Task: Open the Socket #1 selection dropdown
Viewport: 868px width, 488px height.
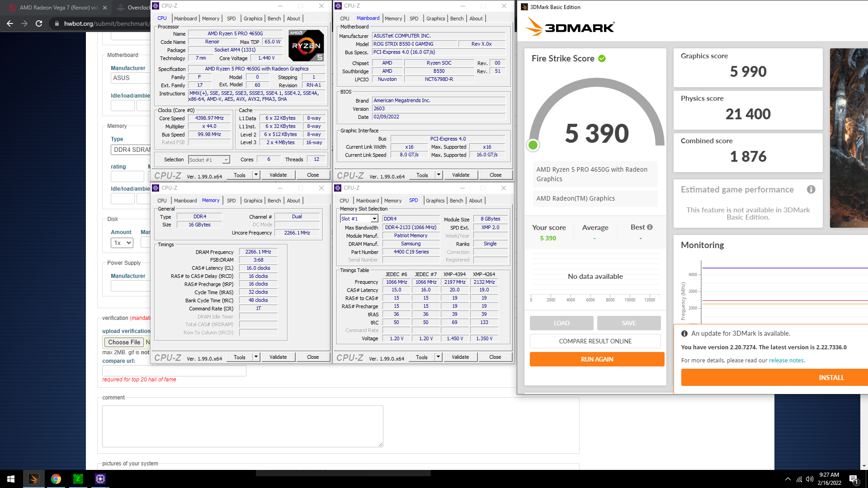Action: point(226,160)
